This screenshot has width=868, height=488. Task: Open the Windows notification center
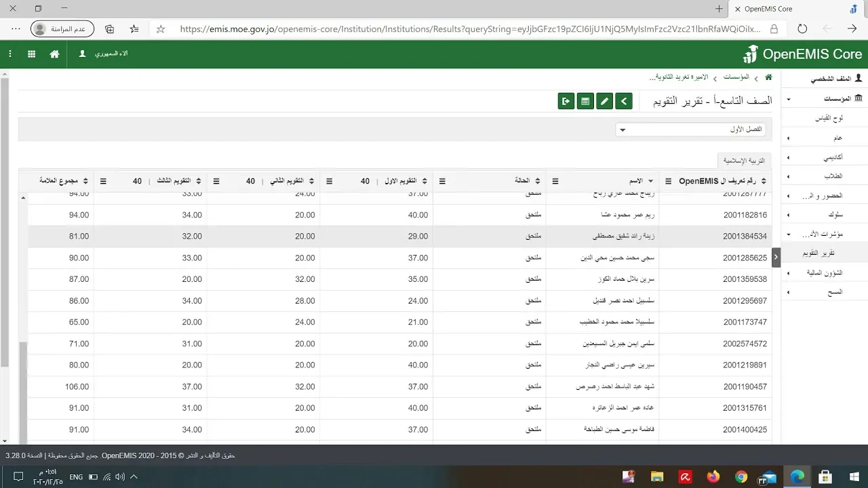18,477
